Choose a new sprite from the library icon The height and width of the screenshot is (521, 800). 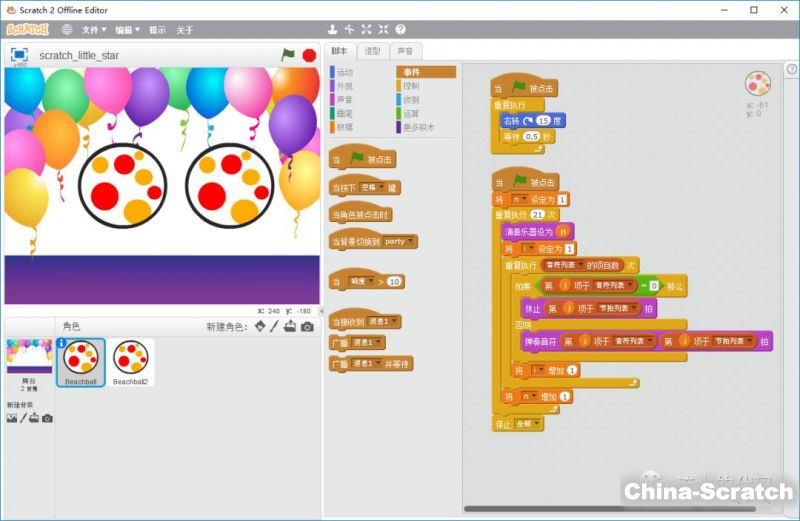click(260, 326)
